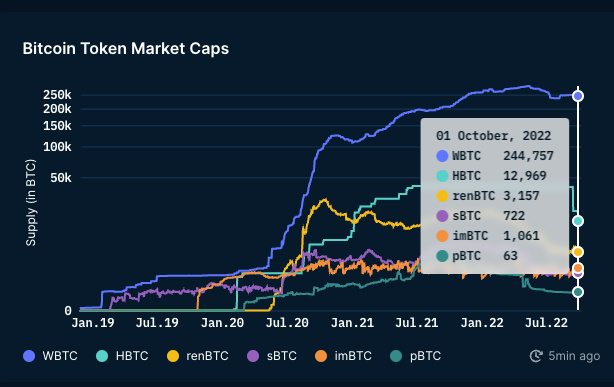Click the Jul.20 x-axis label
This screenshot has height=387, width=614.
click(287, 323)
